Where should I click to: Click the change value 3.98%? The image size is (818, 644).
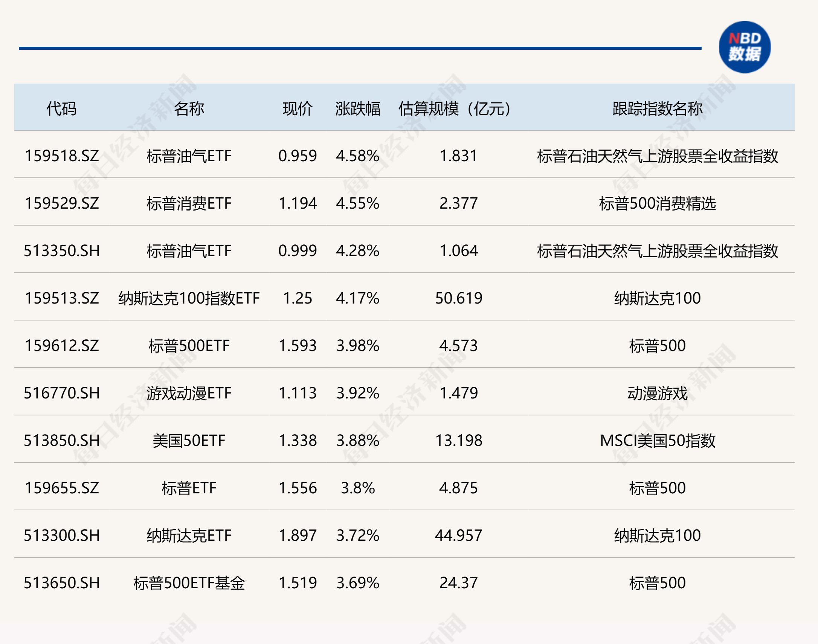point(358,346)
